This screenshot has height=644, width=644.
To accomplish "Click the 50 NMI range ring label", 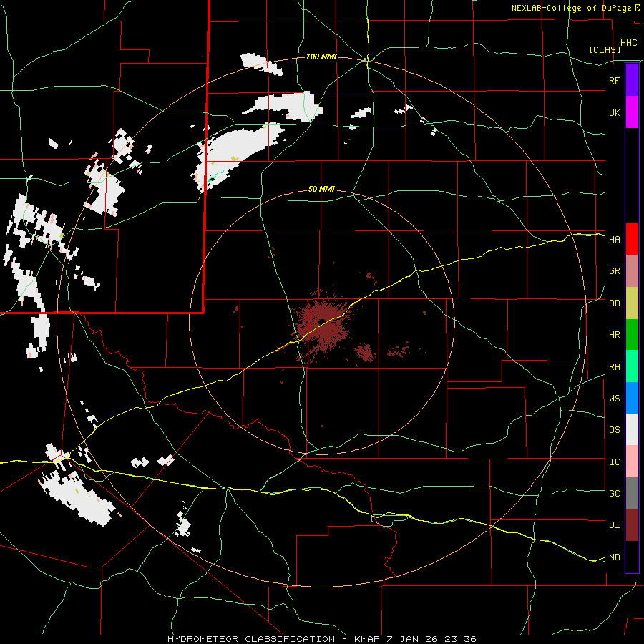I will pos(321,190).
